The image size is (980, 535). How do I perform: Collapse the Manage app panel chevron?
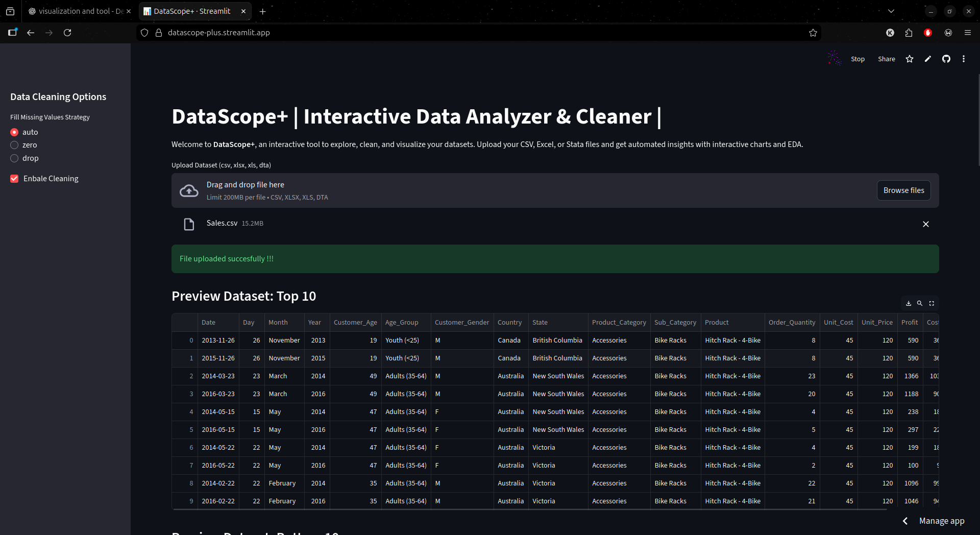pos(905,521)
